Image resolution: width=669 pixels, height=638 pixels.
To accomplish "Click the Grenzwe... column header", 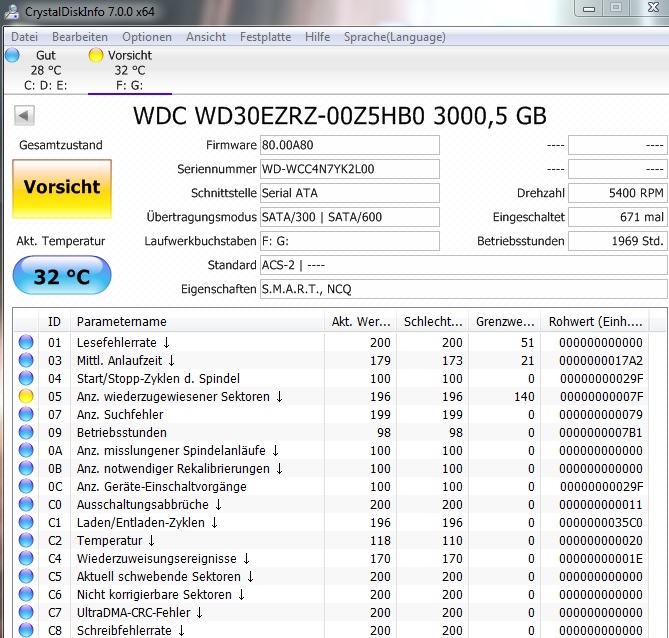I will click(505, 321).
